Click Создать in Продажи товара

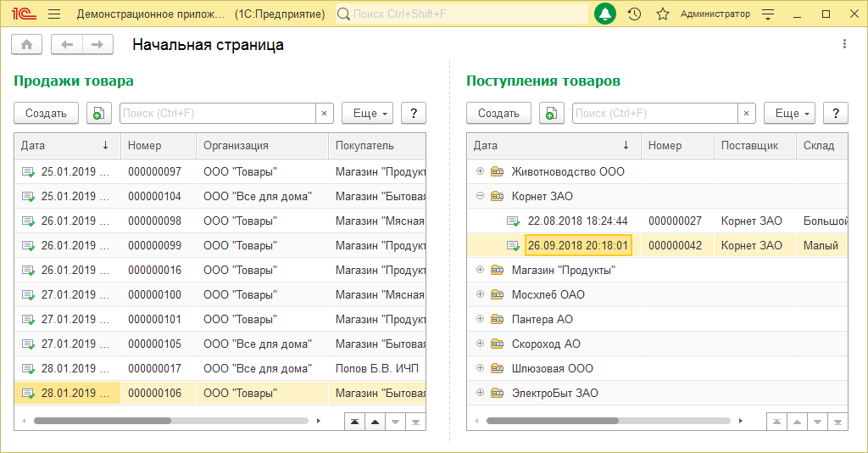coord(46,113)
